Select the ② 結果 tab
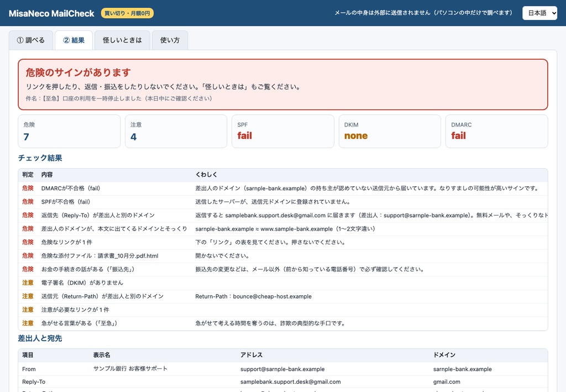The image size is (566, 392). coord(74,40)
